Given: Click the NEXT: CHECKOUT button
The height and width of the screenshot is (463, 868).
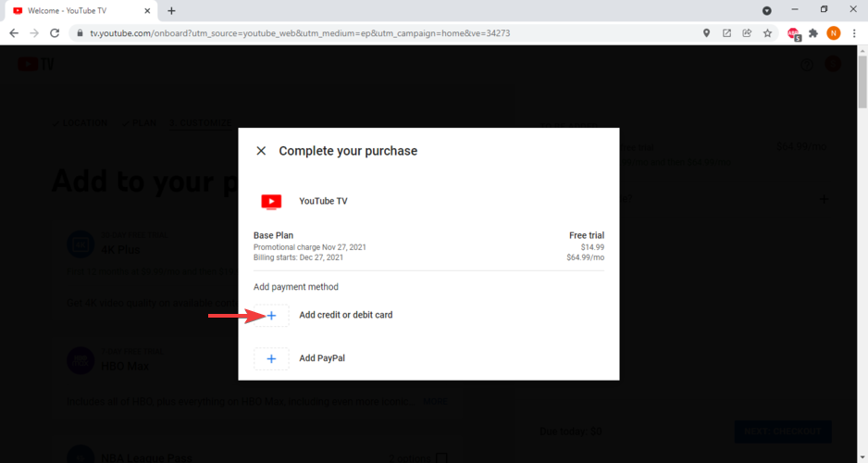Looking at the screenshot, I should point(782,432).
